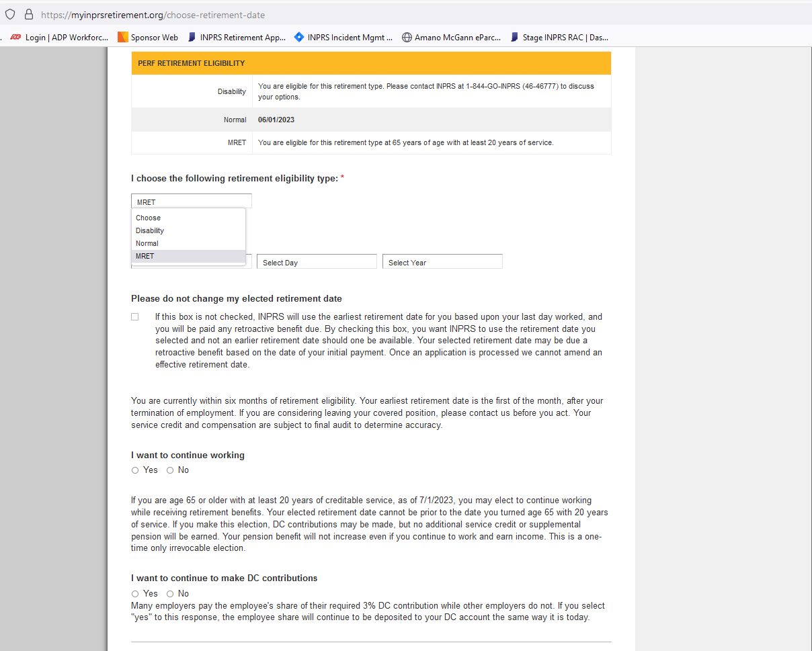Select No for continuing DC contributions

click(170, 594)
